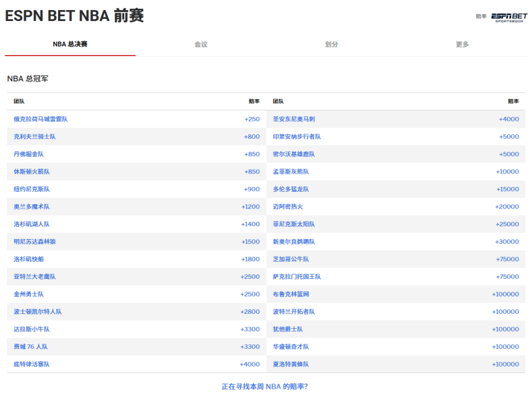The image size is (532, 397).
Task: Click the +1500 odds value
Action: 250,241
